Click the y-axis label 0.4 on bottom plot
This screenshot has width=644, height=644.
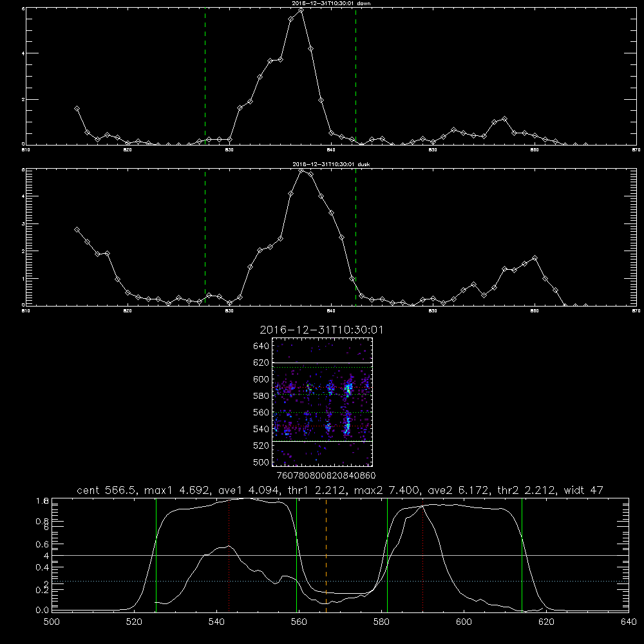coord(43,567)
